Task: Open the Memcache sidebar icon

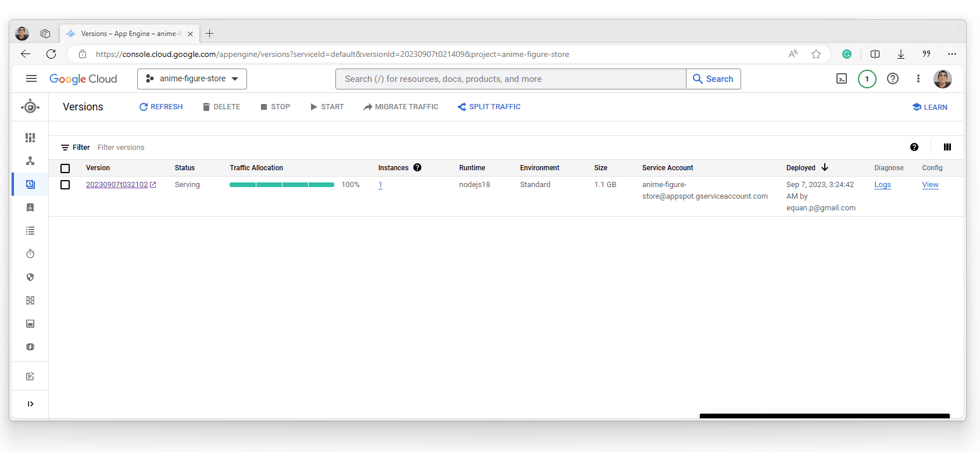Action: (30, 324)
